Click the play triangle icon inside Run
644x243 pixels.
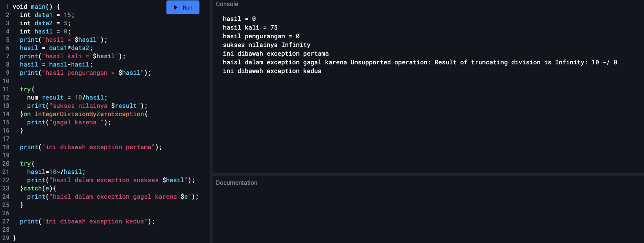pos(176,7)
